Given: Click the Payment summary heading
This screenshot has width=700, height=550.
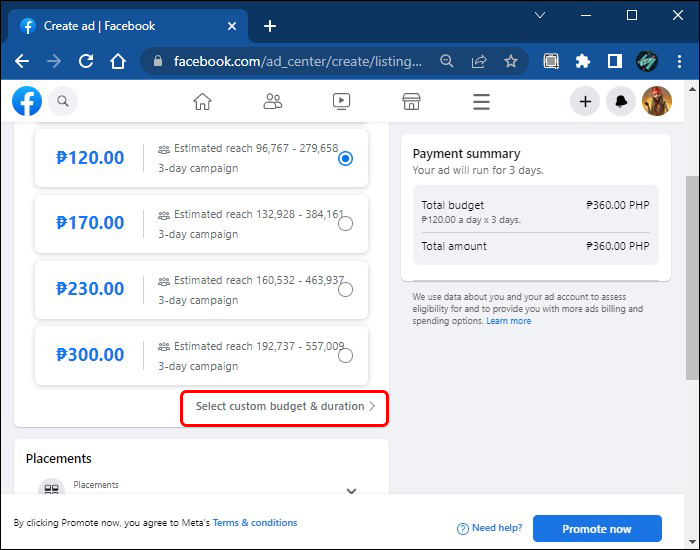Looking at the screenshot, I should (x=466, y=154).
